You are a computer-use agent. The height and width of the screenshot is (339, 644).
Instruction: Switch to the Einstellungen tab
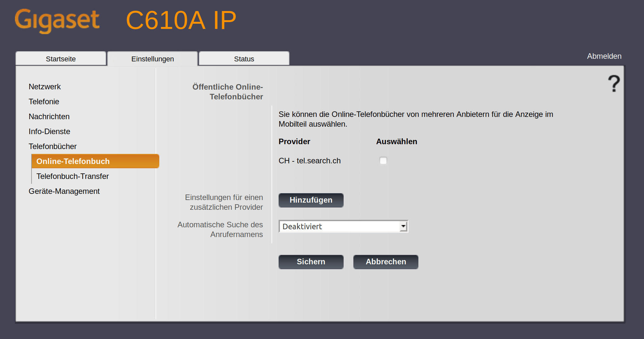pyautogui.click(x=152, y=59)
